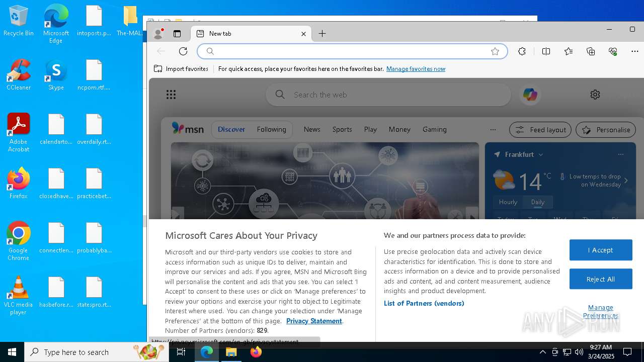Viewport: 644px width, 362px height.
Task: Click Reject All cookies
Action: click(x=601, y=279)
